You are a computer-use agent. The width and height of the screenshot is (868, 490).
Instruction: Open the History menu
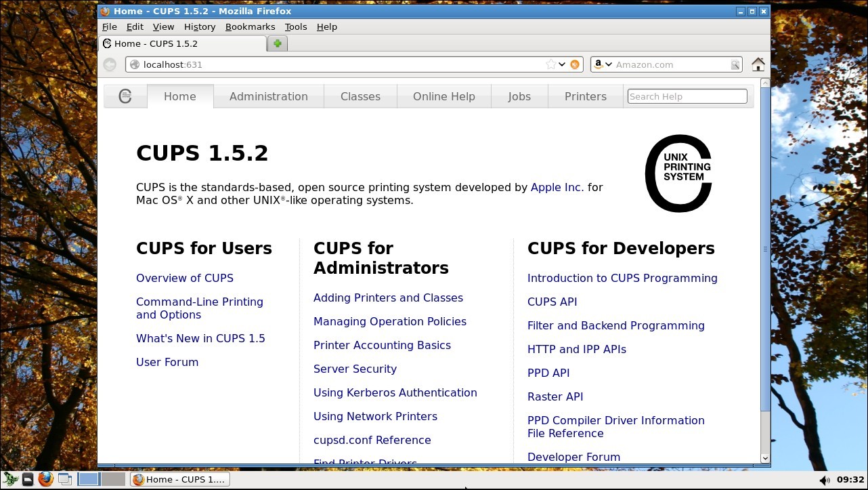coord(200,26)
